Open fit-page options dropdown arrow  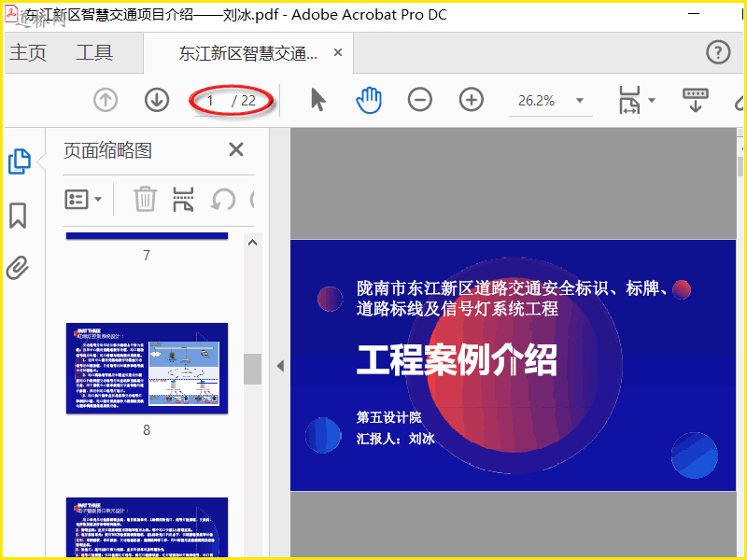(652, 100)
